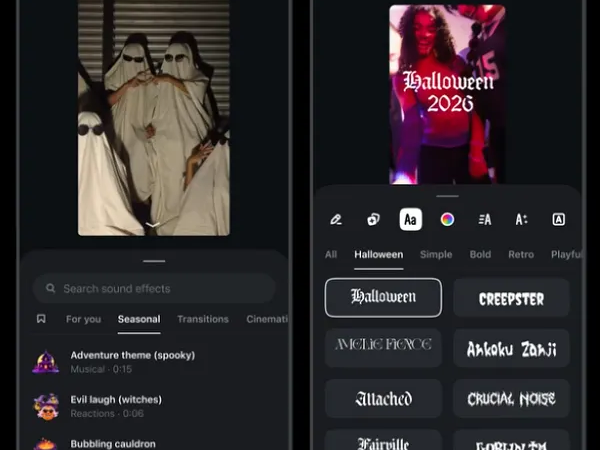Choose the Creepster font
The width and height of the screenshot is (600, 450).
click(x=511, y=298)
